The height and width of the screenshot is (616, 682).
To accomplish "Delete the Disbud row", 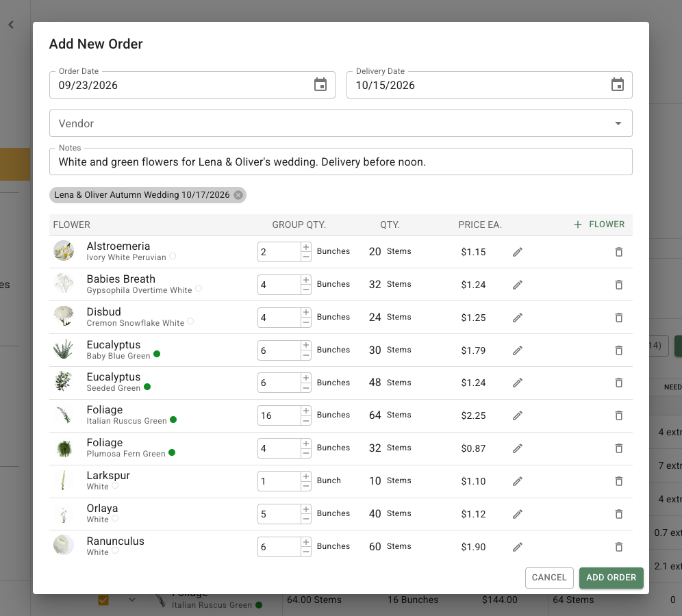I will [x=619, y=318].
